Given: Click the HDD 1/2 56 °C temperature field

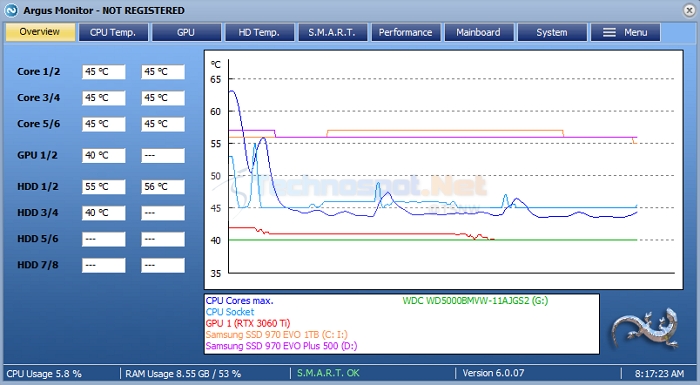Looking at the screenshot, I should click(163, 187).
